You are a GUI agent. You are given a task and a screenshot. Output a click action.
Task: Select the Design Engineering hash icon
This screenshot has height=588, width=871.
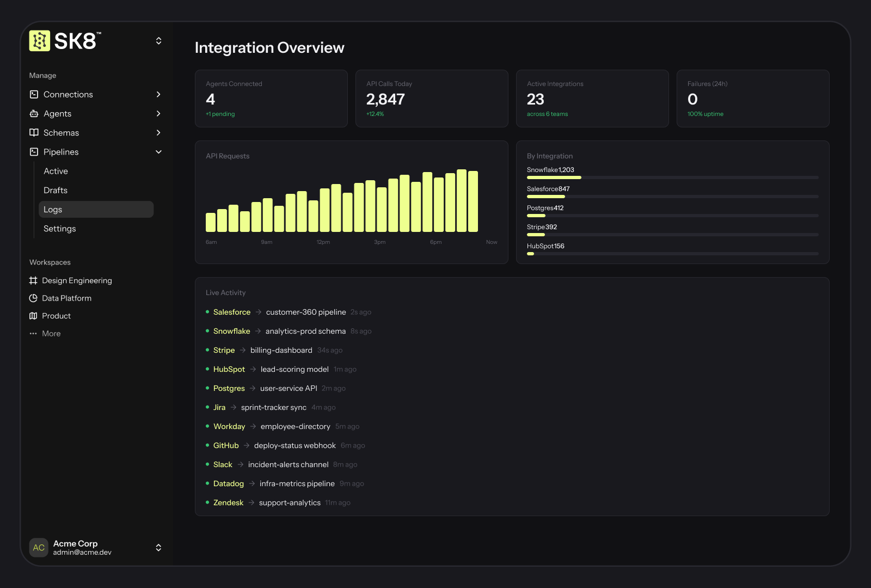point(33,280)
